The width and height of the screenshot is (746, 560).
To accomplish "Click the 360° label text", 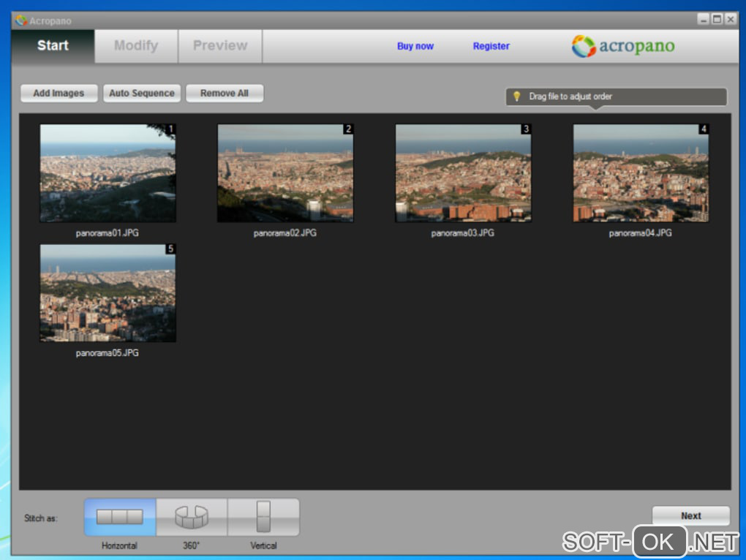I will pos(192,545).
